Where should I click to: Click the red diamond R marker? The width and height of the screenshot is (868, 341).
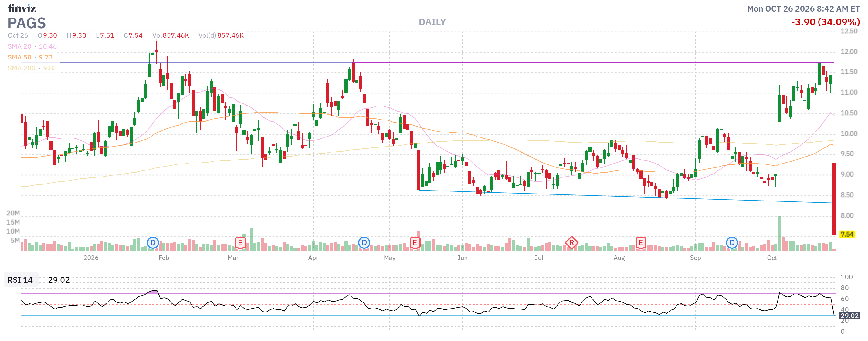tap(571, 242)
